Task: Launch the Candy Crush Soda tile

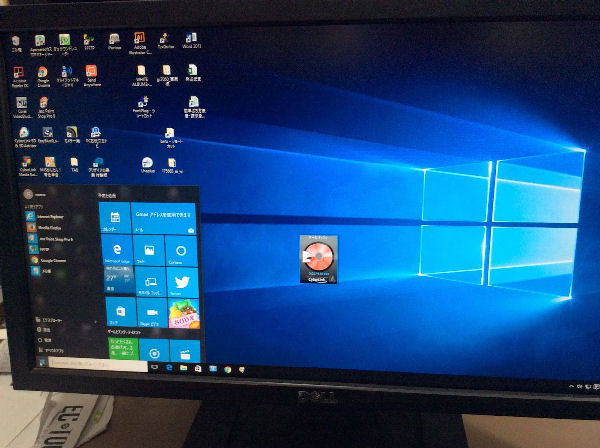Action: point(184,313)
